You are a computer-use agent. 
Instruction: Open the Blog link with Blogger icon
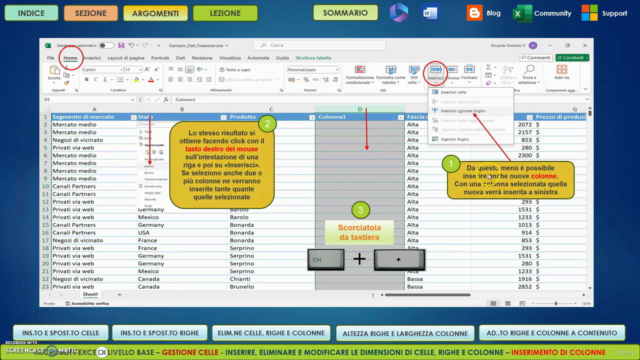tap(484, 13)
